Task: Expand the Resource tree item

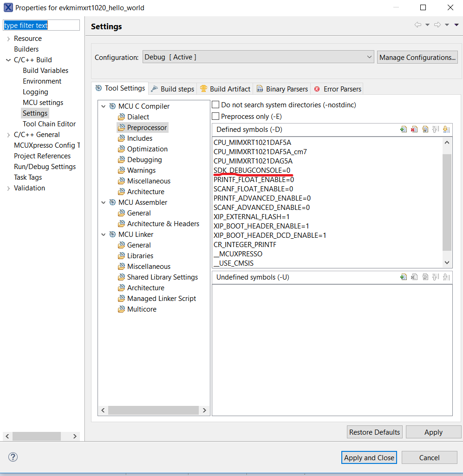Action: [x=8, y=39]
